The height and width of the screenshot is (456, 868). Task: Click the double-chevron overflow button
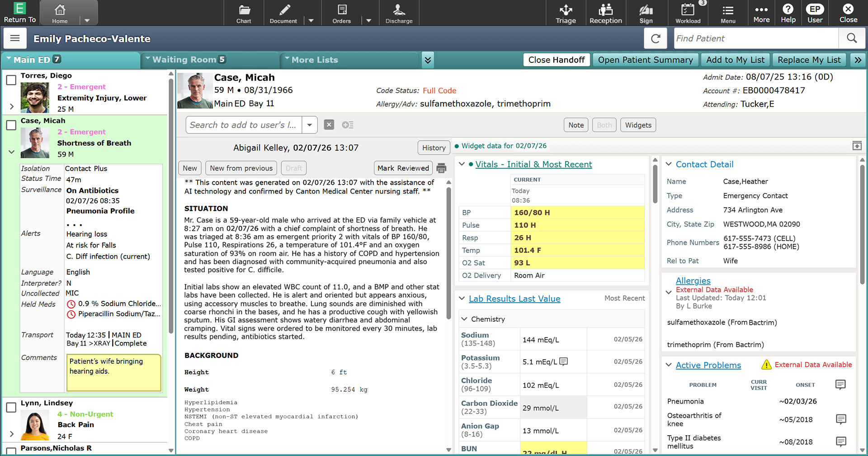click(x=858, y=60)
